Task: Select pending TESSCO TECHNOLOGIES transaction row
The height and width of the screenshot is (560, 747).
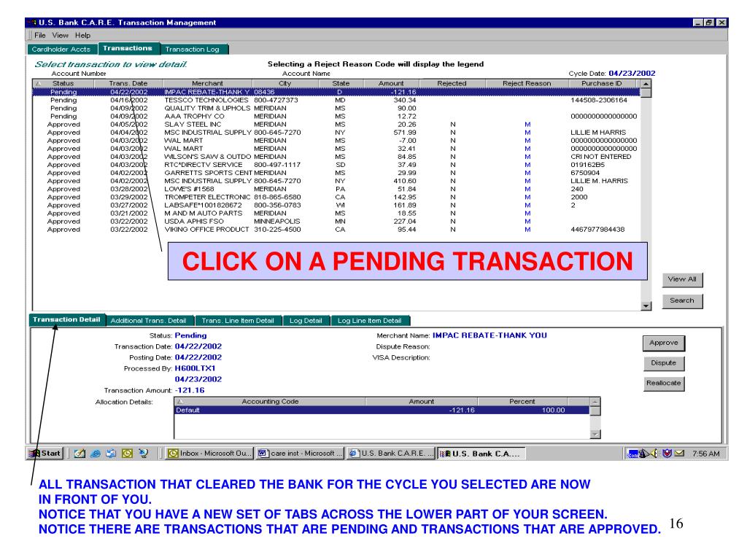Action: [336, 100]
